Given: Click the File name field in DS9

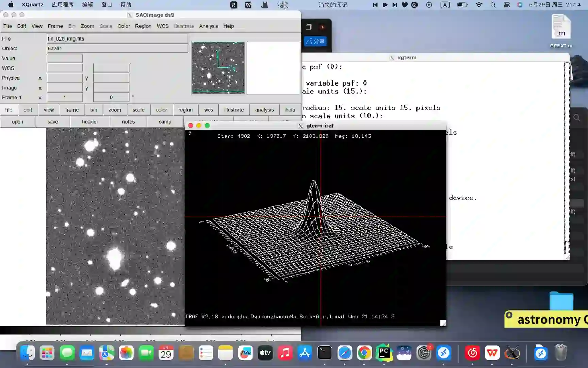Looking at the screenshot, I should [117, 39].
